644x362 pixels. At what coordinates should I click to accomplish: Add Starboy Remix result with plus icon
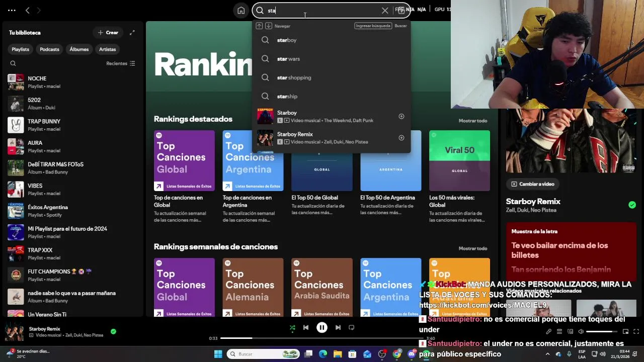(401, 138)
